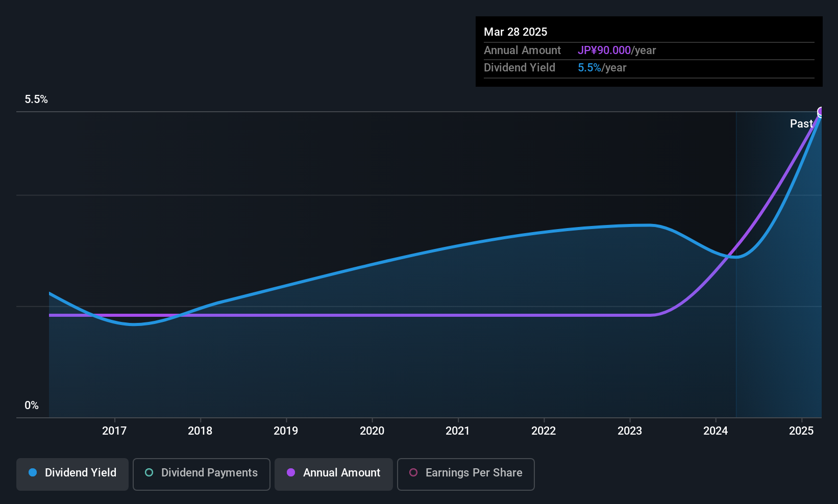Click the 2018 x-axis label
This screenshot has width=838, height=504.
click(x=200, y=431)
